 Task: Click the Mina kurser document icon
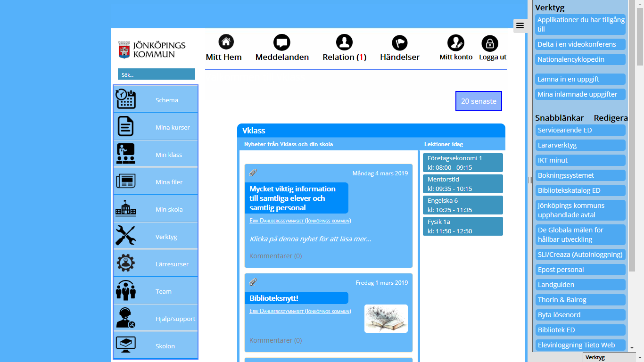[x=125, y=126]
